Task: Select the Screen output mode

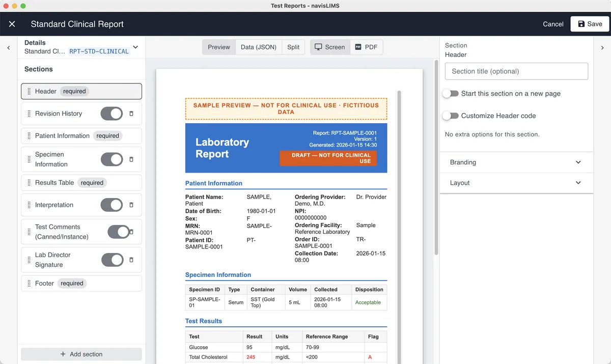Action: 330,47
